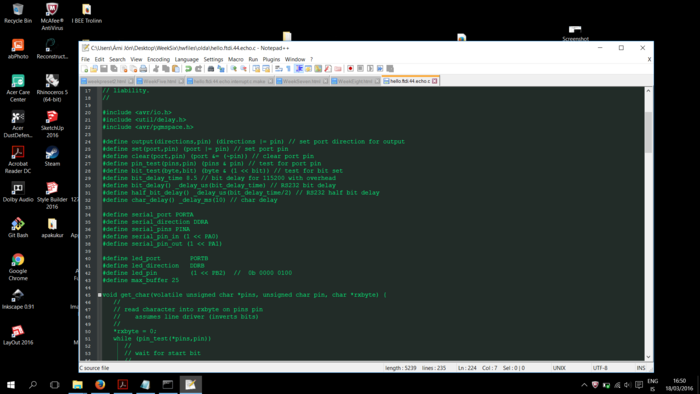Open the Language menu
Viewport: 700px width, 394px height.
tap(187, 59)
